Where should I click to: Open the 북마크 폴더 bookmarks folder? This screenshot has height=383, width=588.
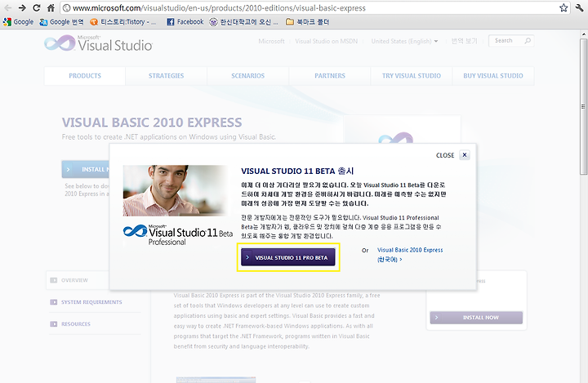click(x=308, y=22)
